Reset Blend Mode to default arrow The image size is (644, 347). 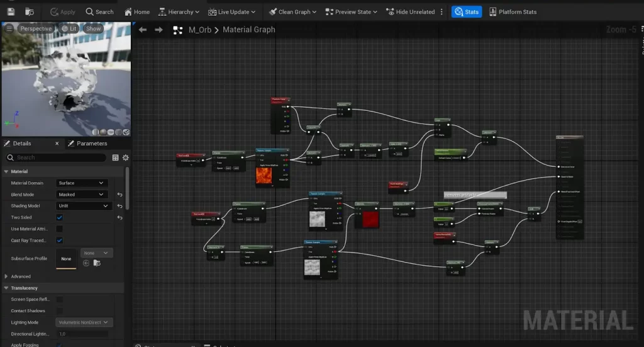coord(119,195)
